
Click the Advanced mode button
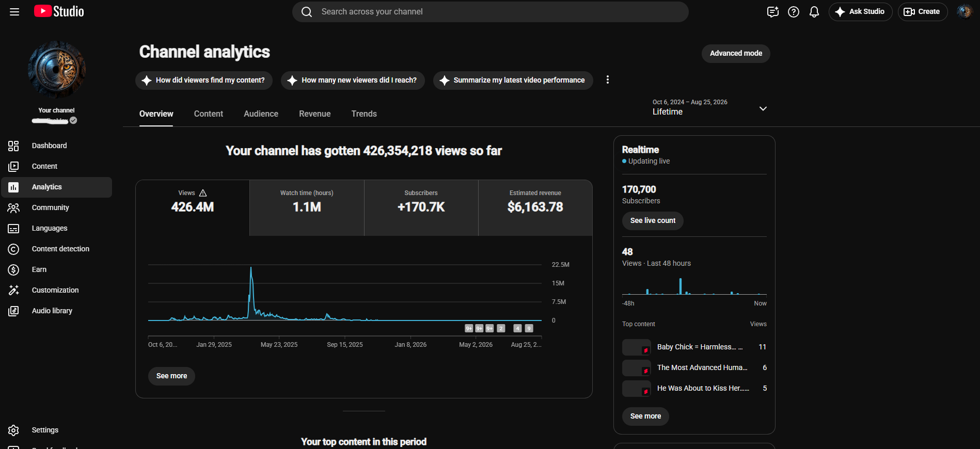tap(736, 53)
